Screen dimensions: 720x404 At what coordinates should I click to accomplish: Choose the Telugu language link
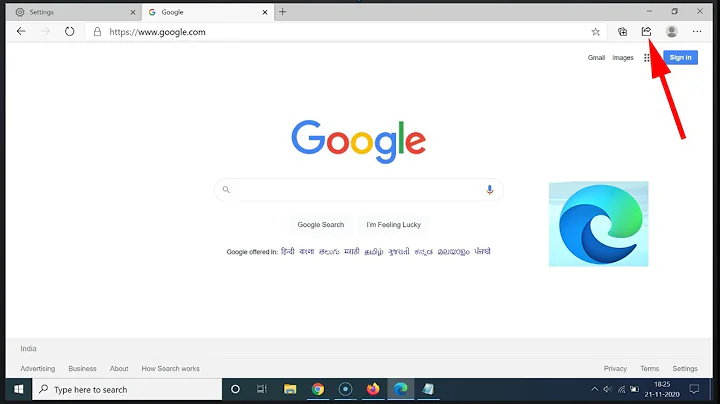(x=329, y=251)
